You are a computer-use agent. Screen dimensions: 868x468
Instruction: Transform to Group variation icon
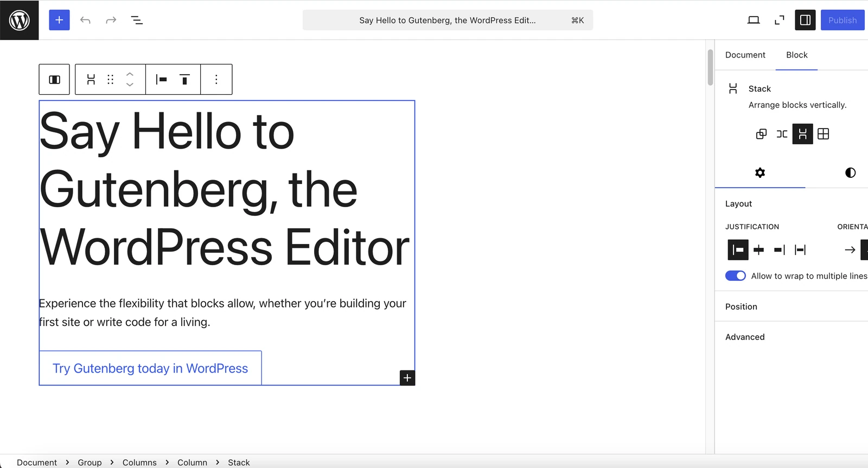tap(761, 134)
